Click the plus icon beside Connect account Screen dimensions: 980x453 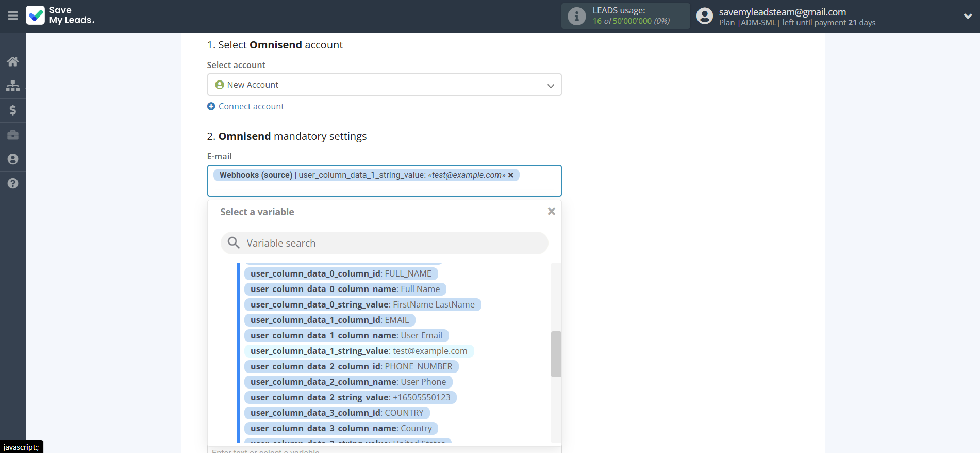tap(211, 106)
